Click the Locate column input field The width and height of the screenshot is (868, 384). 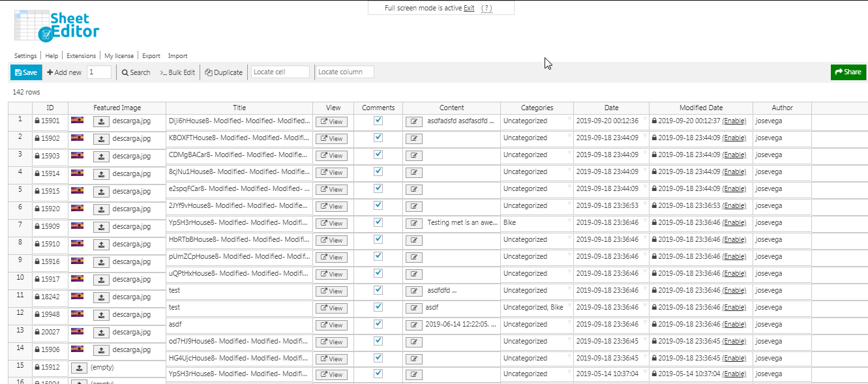(x=345, y=72)
